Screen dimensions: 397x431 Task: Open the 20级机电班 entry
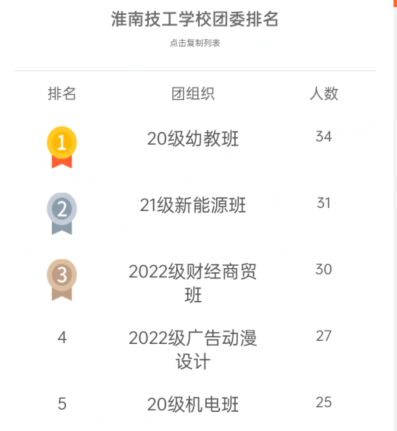(x=193, y=404)
